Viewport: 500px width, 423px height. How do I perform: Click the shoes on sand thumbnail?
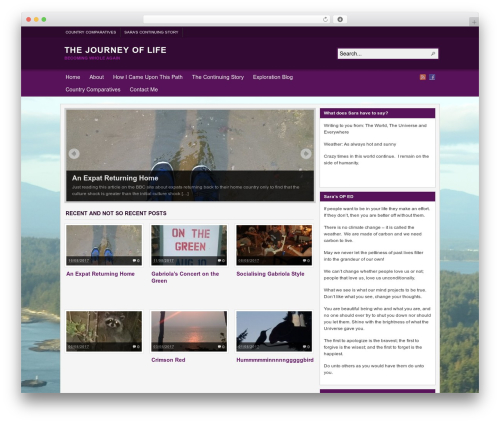104,245
